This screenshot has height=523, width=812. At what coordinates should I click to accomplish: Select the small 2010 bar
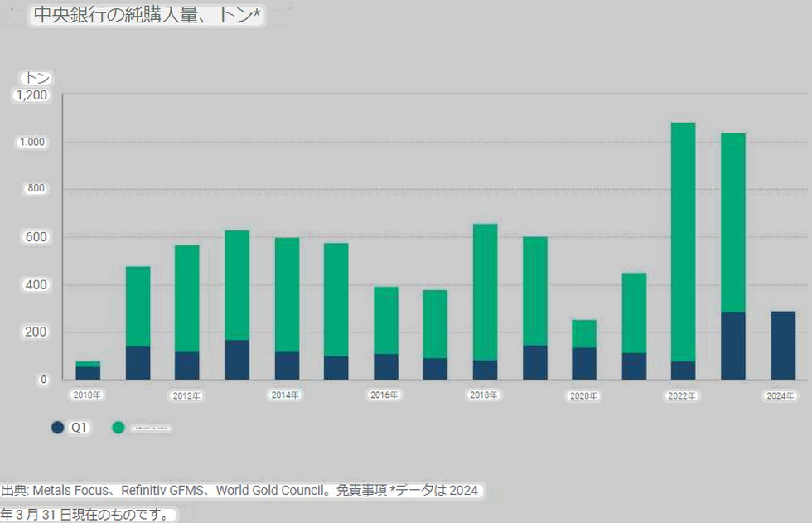88,371
